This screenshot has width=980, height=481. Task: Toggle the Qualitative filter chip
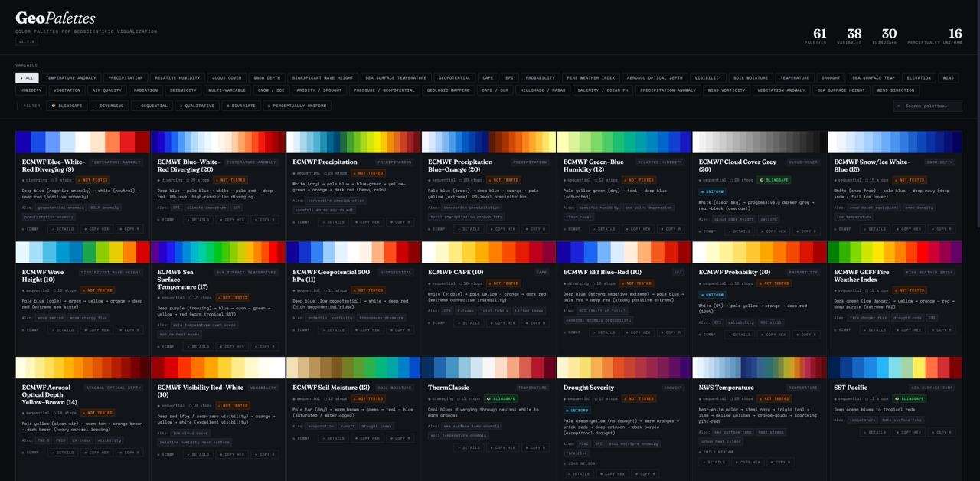(198, 106)
